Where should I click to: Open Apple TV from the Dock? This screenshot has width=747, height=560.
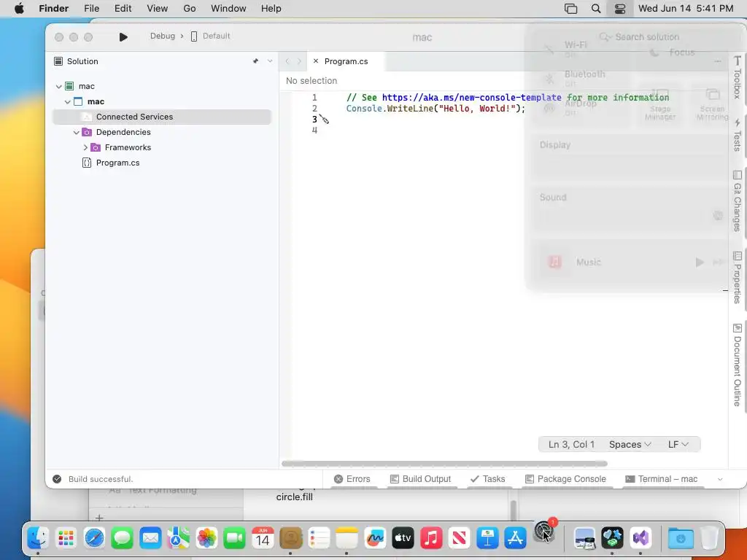[x=403, y=539]
